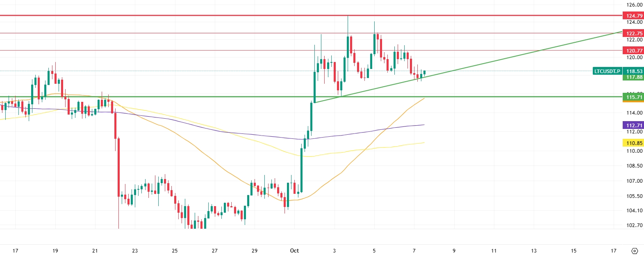This screenshot has width=644, height=255.
Task: Click the LTCUSDT.P symbol label
Action: click(x=607, y=71)
